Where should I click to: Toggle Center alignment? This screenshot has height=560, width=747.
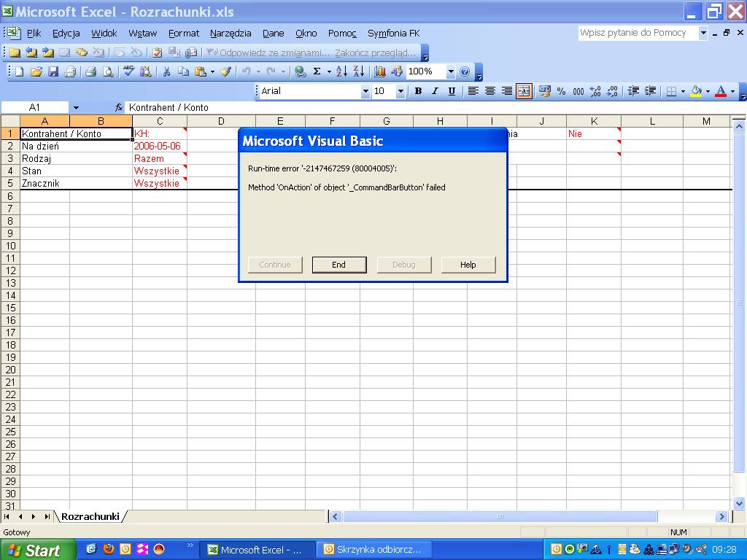[489, 91]
